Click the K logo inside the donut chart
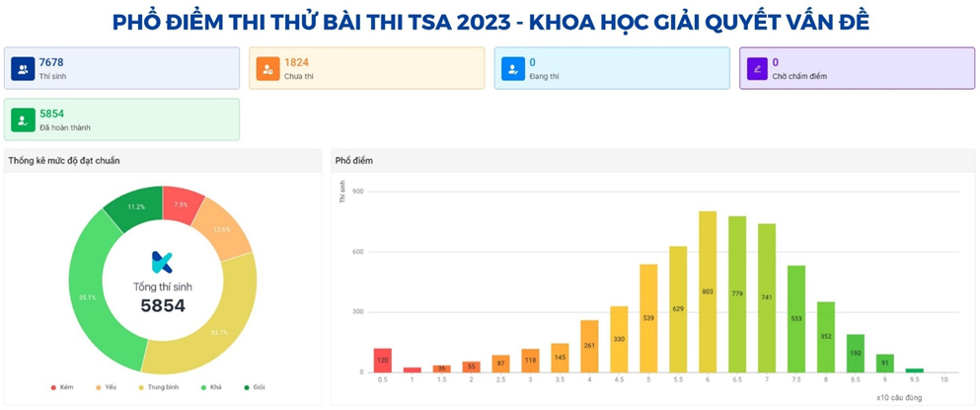 pyautogui.click(x=162, y=262)
